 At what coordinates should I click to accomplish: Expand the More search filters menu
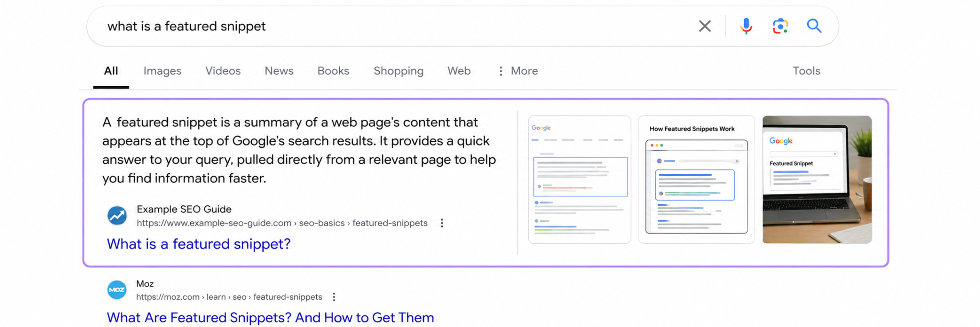(x=518, y=71)
